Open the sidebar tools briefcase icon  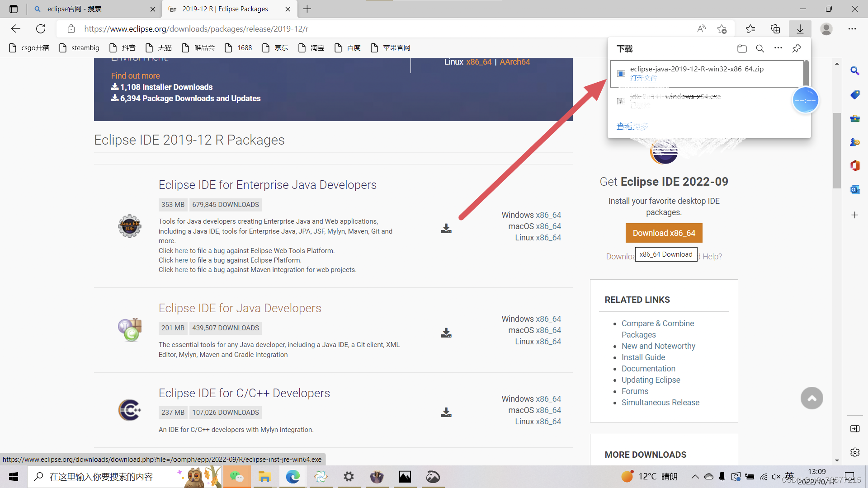pos(855,118)
